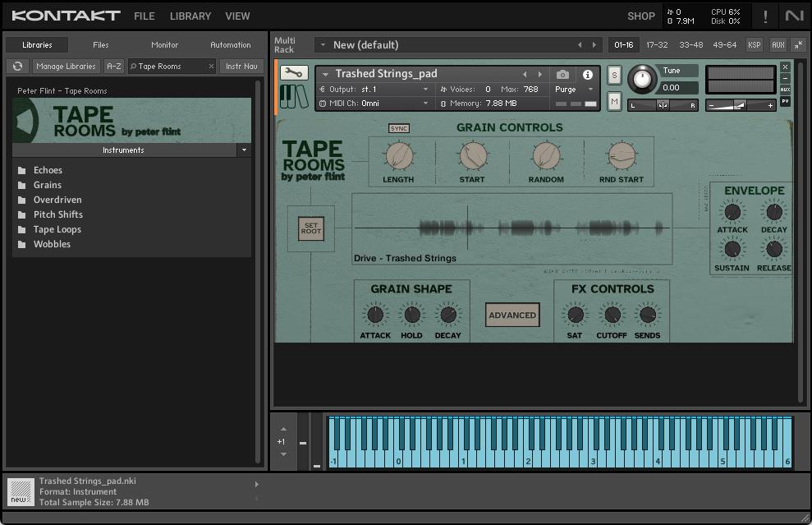Click the instrument volume slider
Viewport: 812px width, 525px height.
741,105
